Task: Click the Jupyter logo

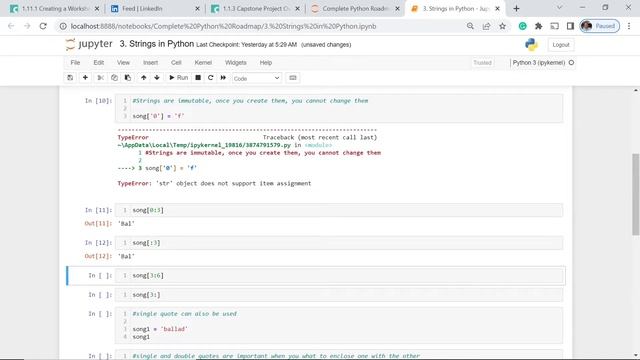Action: (x=89, y=44)
